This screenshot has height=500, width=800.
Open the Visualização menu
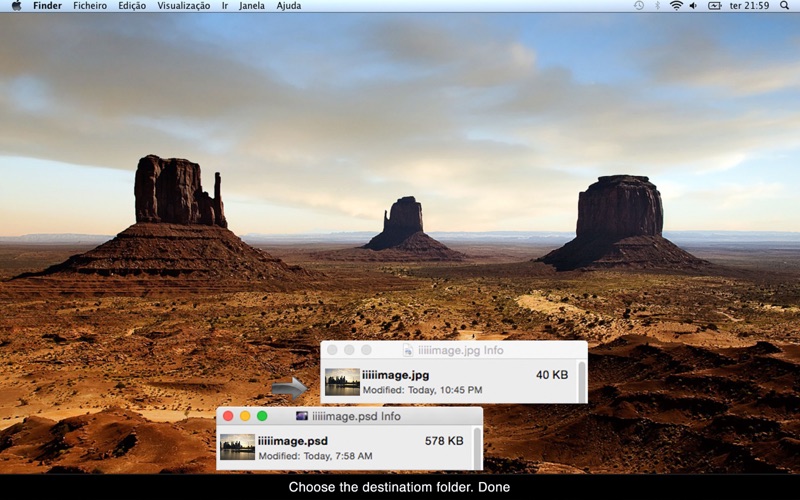pos(184,6)
